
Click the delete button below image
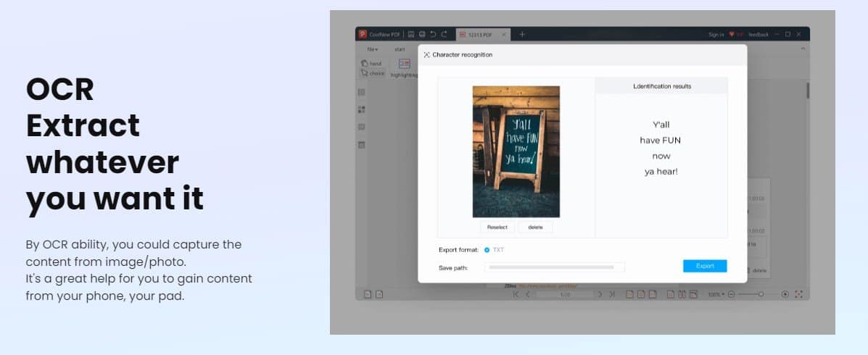(x=535, y=227)
